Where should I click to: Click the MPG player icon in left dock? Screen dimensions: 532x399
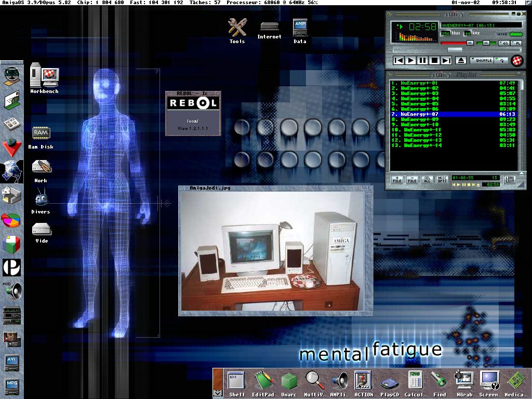coord(12,387)
